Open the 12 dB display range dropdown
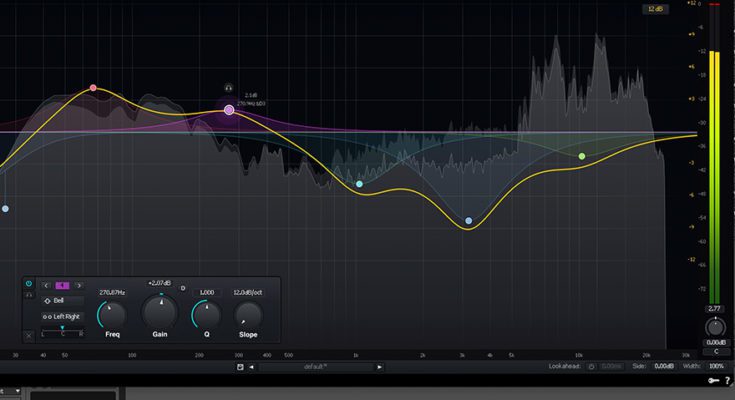 click(x=657, y=9)
